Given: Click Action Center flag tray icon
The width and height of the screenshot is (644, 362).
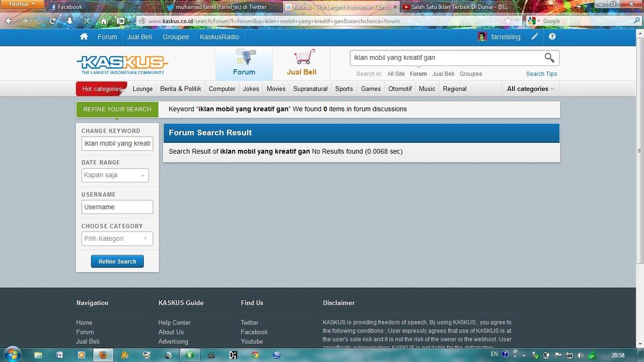Looking at the screenshot, I should (x=558, y=355).
